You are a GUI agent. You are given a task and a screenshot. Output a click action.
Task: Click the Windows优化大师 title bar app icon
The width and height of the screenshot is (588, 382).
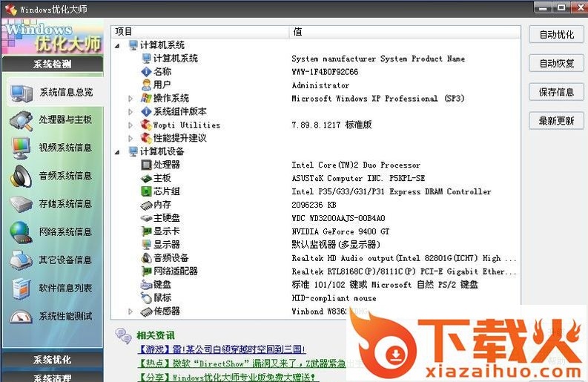click(10, 9)
